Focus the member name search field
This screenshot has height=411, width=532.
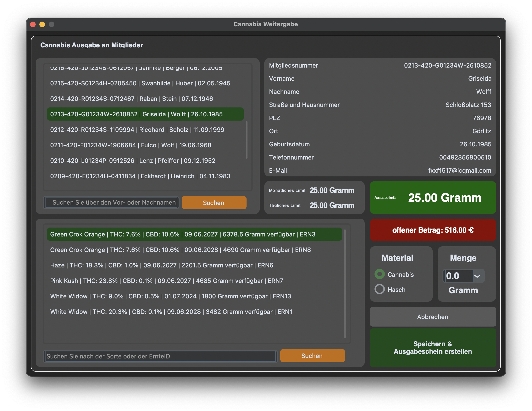pos(112,203)
